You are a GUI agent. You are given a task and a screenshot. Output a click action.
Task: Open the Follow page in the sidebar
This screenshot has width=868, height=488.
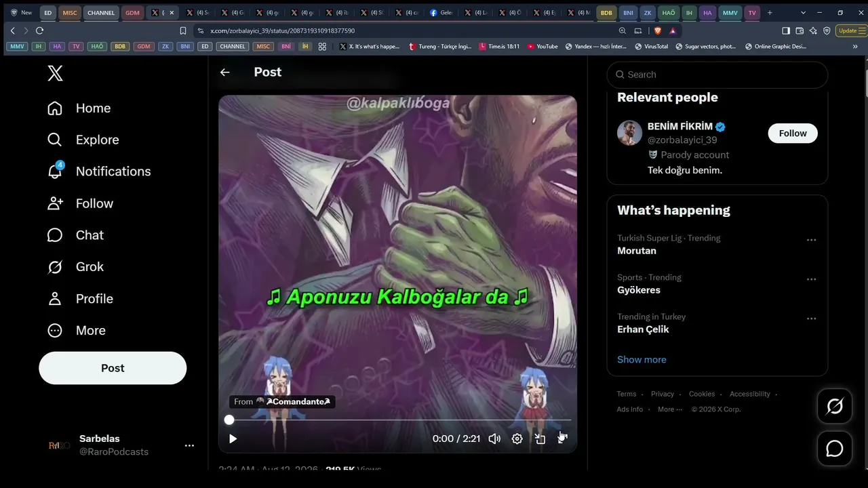click(x=80, y=203)
